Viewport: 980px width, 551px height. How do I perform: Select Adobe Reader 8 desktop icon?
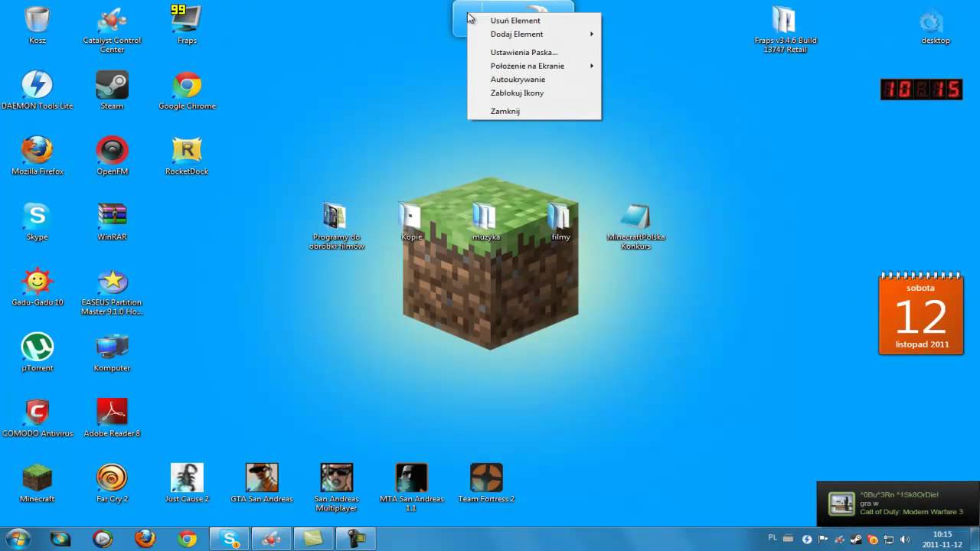[112, 418]
